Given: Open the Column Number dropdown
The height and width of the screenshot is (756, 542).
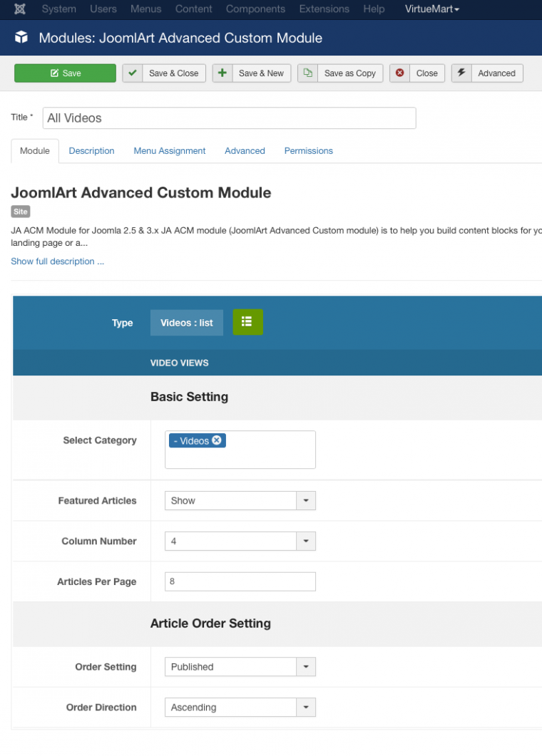Looking at the screenshot, I should [x=305, y=542].
